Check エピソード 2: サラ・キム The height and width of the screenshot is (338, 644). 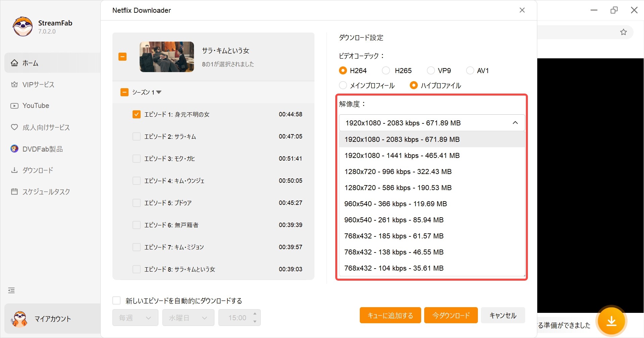tap(136, 136)
